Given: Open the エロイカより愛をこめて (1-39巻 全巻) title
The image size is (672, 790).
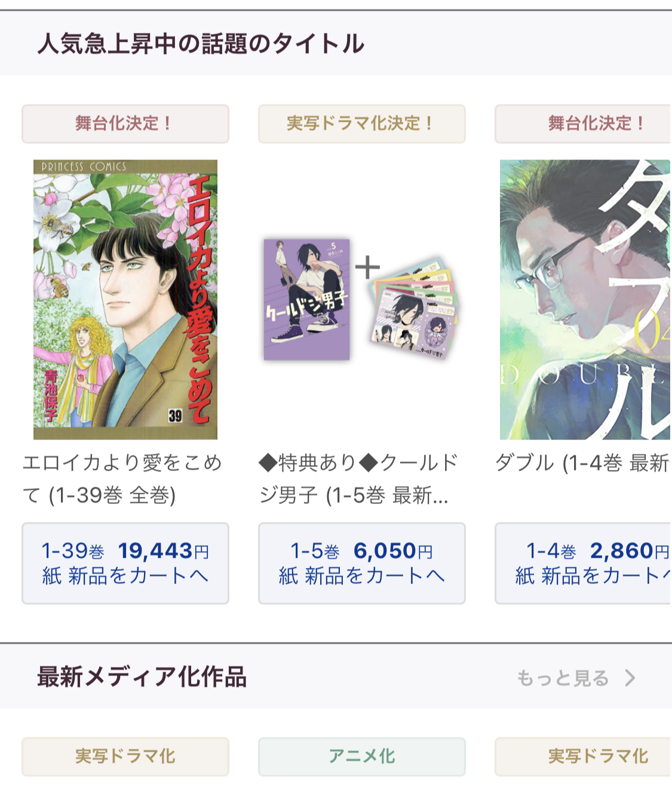Looking at the screenshot, I should [122, 478].
